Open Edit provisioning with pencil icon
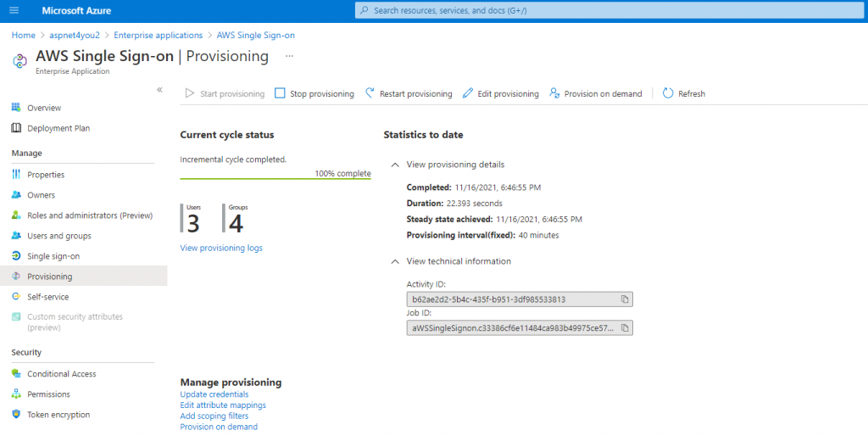Image resolution: width=868 pixels, height=436 pixels. [x=500, y=93]
